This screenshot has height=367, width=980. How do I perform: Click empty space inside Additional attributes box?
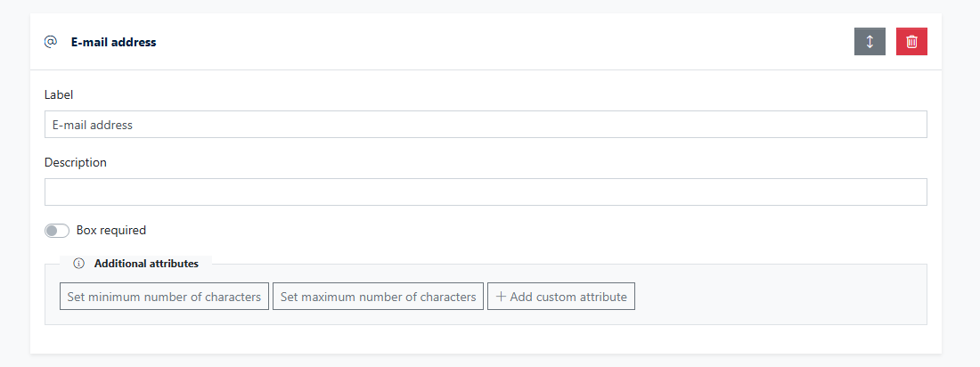point(781,297)
